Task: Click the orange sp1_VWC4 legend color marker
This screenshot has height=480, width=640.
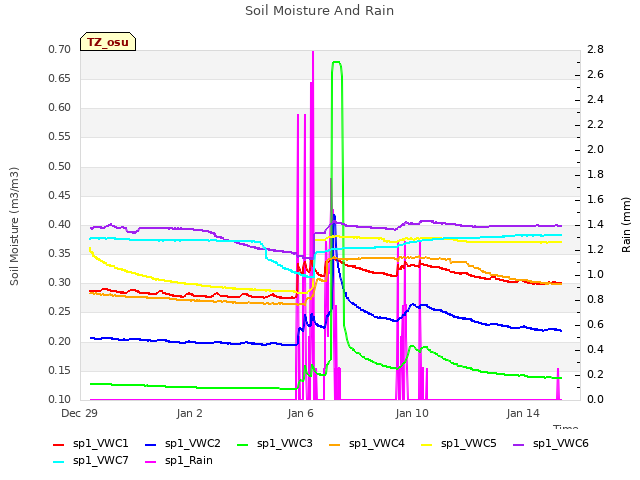Action: [335, 444]
